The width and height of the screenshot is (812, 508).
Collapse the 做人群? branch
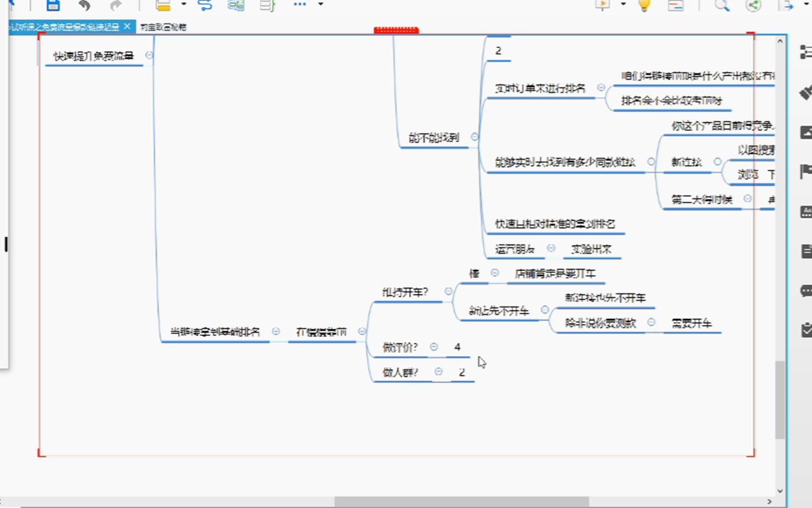(438, 371)
